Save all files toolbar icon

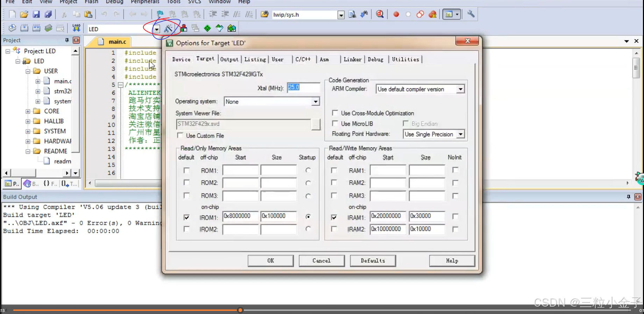pos(48,14)
